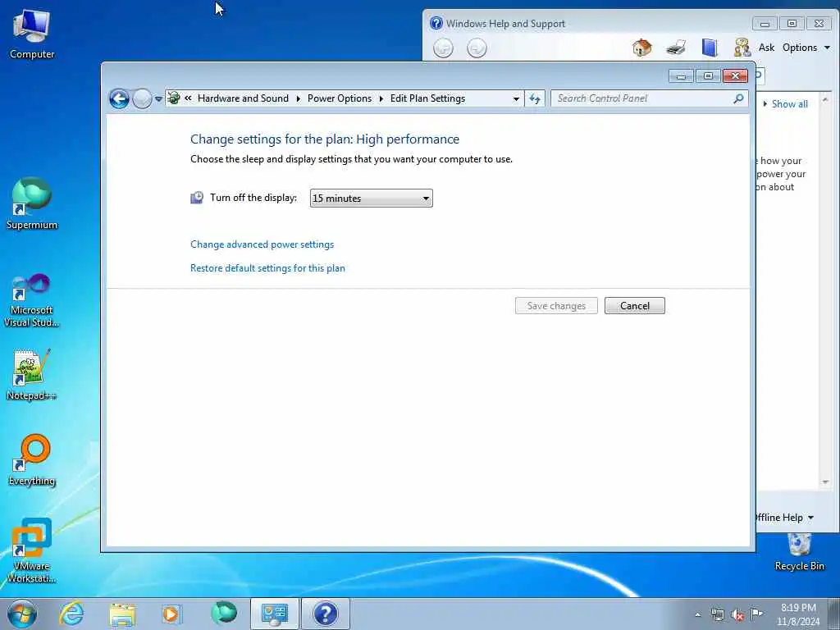Screen dimensions: 840x630
Task: Select Recycle Bin desktop icon
Action: pos(799,552)
